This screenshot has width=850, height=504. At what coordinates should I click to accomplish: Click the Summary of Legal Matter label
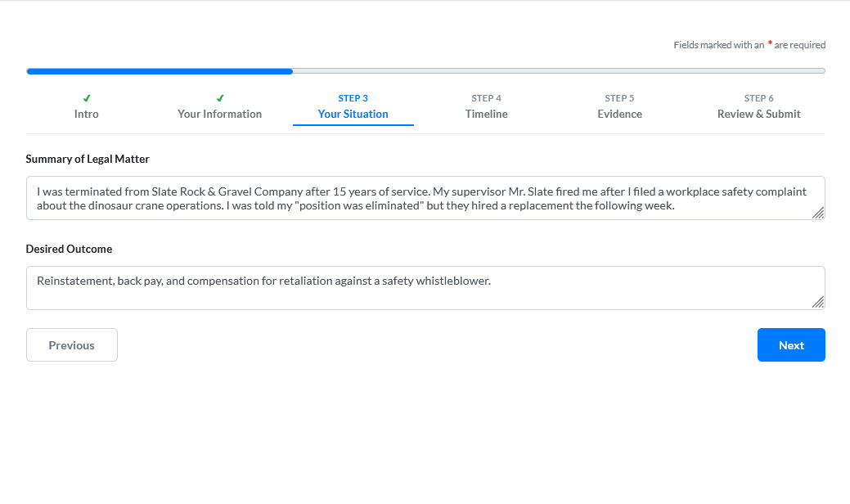click(x=88, y=159)
